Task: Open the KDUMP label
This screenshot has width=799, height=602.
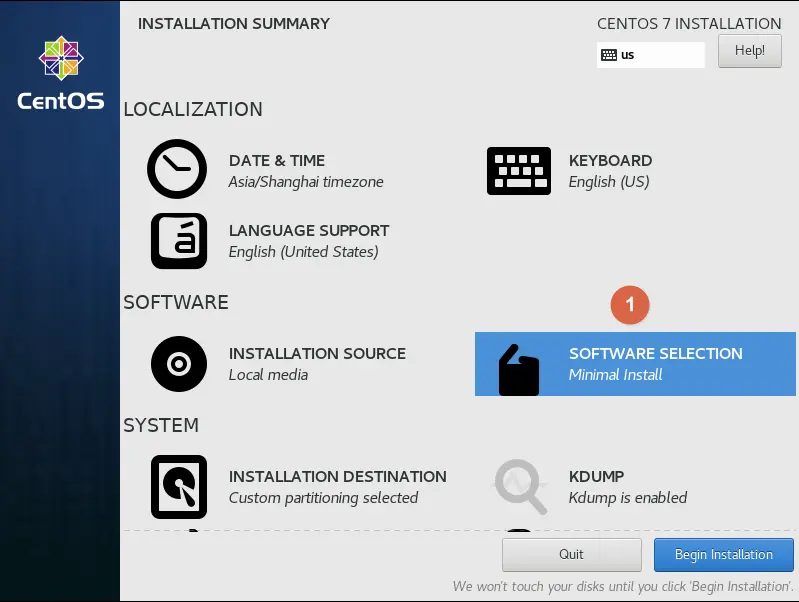Action: click(596, 476)
